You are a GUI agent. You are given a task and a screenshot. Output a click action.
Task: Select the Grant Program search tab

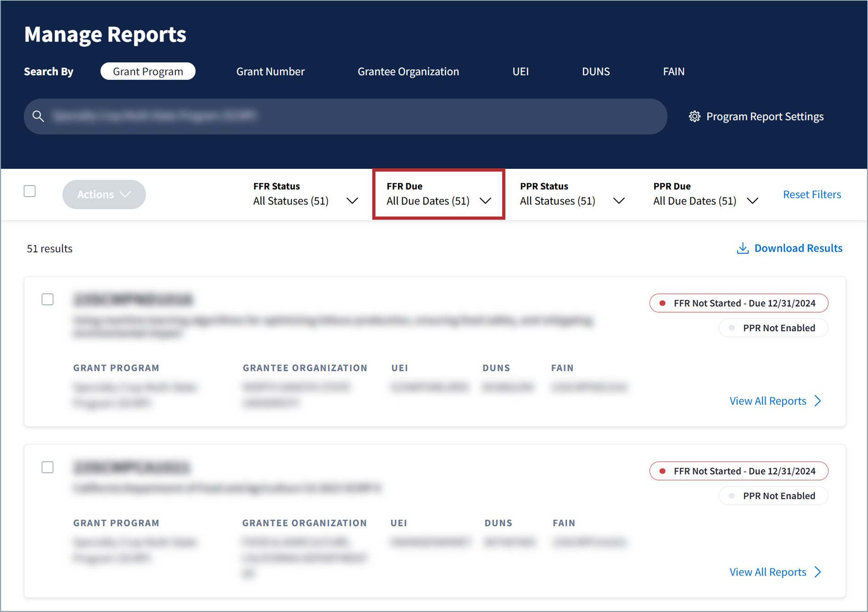148,72
